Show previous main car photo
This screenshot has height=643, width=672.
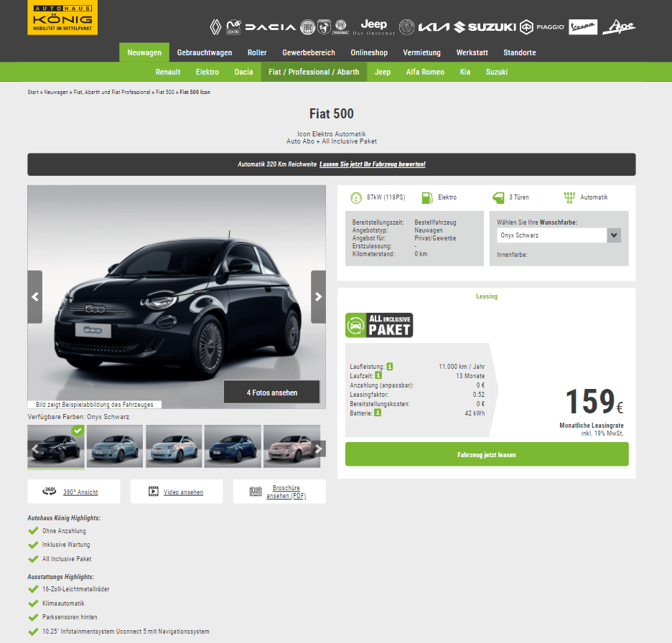click(35, 297)
